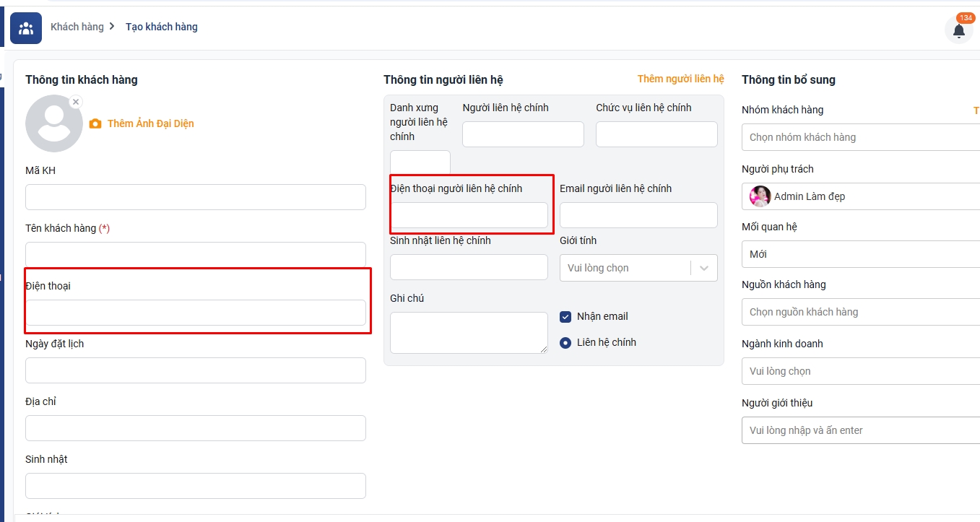Click Admin Làm đẹp profile picture

[x=760, y=196]
